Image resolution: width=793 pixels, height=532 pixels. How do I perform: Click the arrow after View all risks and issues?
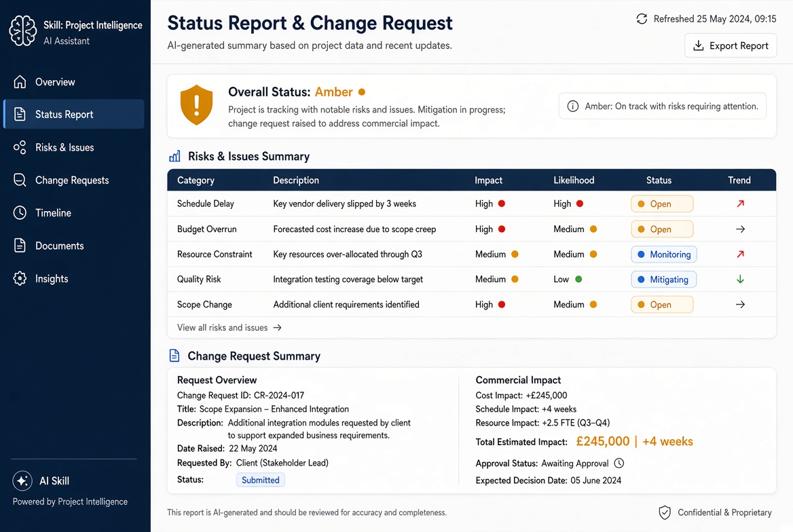tap(277, 328)
